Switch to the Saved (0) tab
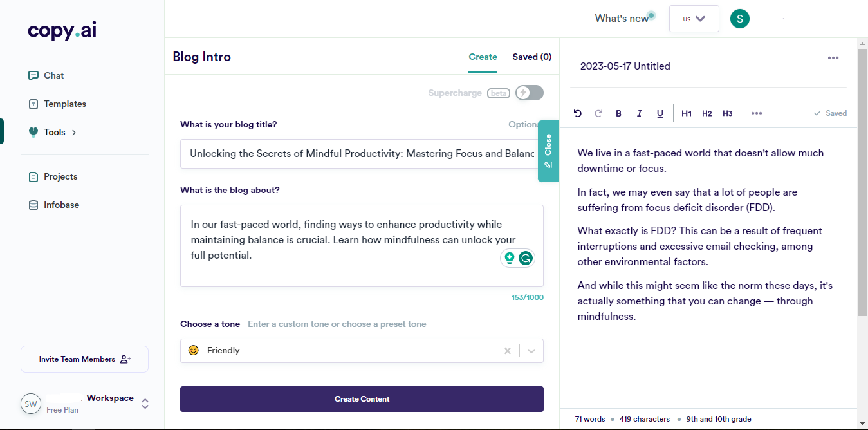868x430 pixels. (x=532, y=57)
